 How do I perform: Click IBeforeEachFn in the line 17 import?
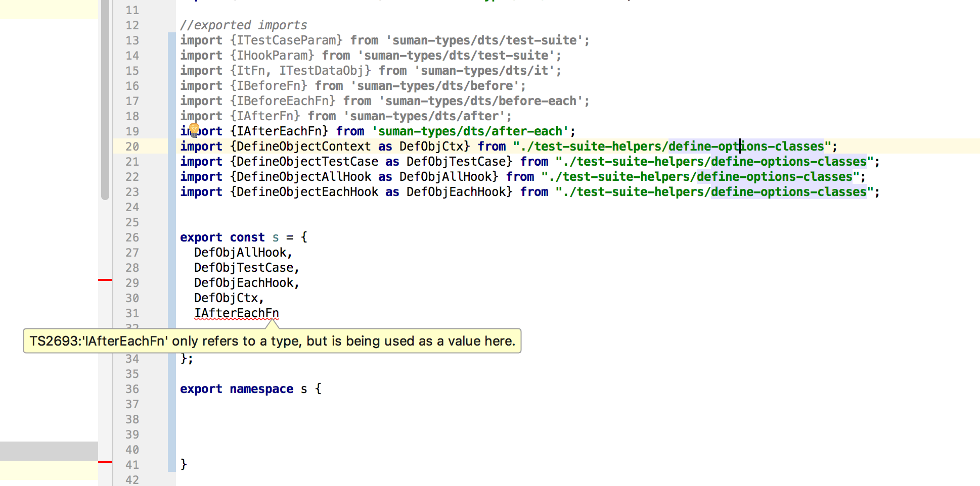(x=283, y=101)
